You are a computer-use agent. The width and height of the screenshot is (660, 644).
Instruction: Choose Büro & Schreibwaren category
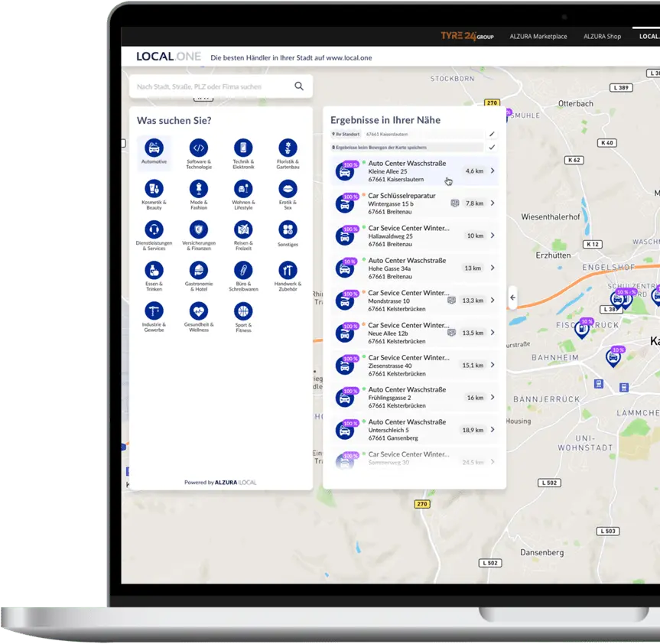point(243,270)
